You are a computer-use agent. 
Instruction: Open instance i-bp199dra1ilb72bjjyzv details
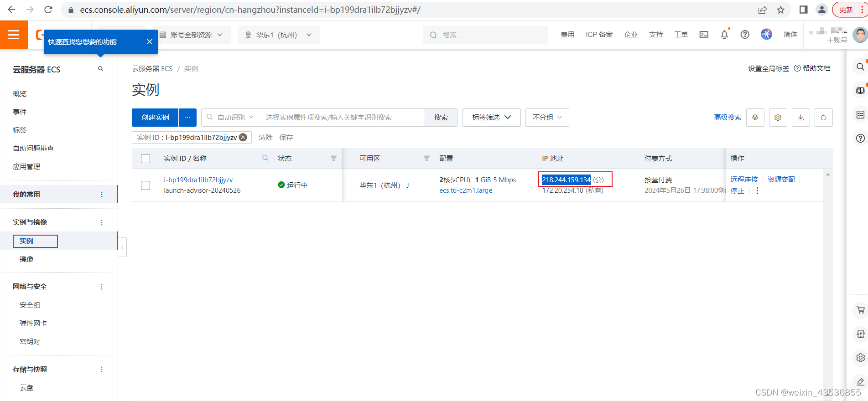(x=198, y=180)
